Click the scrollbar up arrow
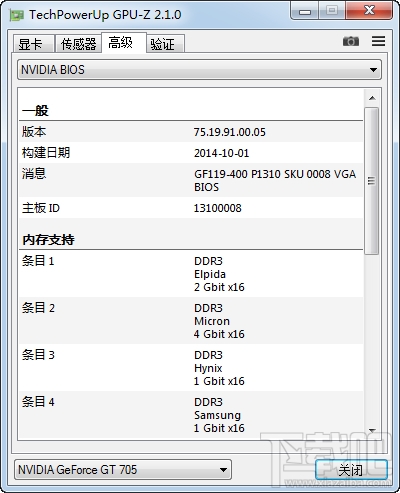 click(372, 98)
